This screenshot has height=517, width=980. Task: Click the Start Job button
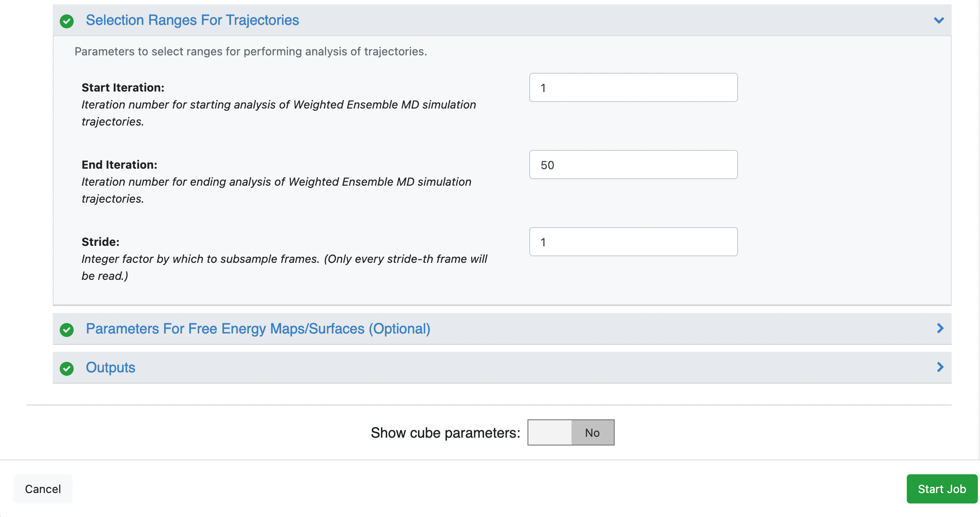tap(942, 489)
